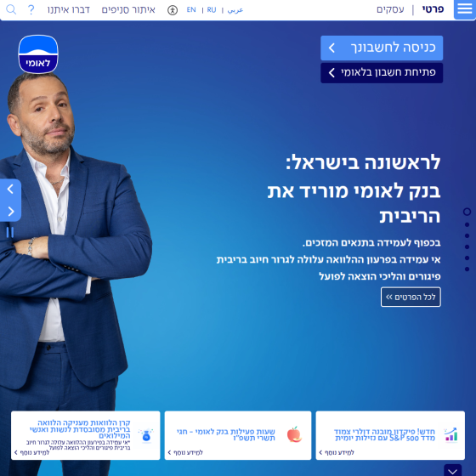Image resolution: width=476 pixels, height=476 pixels.
Task: Click the Leumi bank logo
Action: pyautogui.click(x=38, y=54)
